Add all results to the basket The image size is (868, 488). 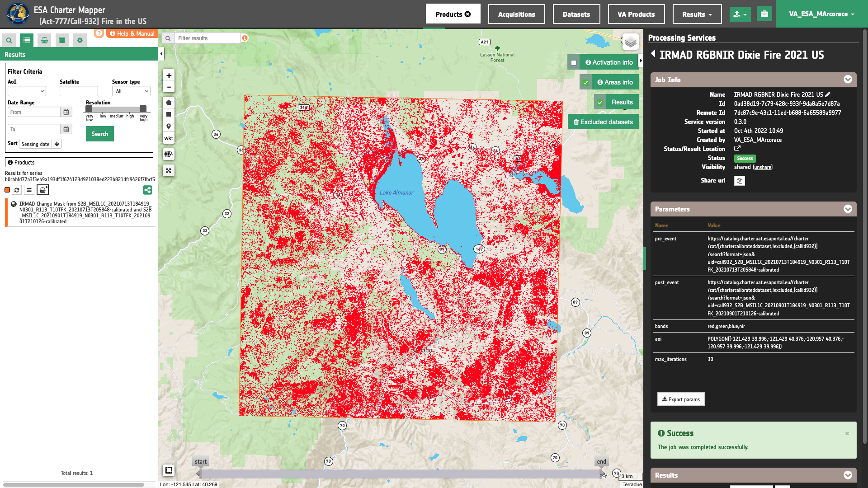click(x=42, y=190)
